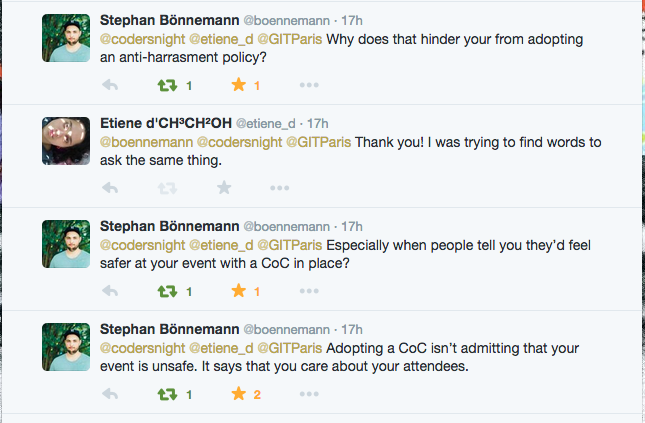Click retweet icon on 'Adopting a CoC' tweet
This screenshot has width=645, height=423.
pos(167,394)
